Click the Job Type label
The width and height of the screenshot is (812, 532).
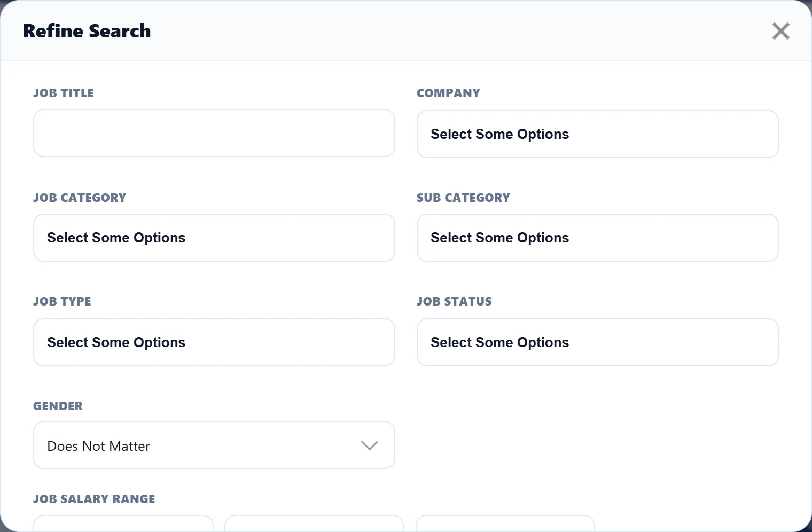[x=62, y=301]
